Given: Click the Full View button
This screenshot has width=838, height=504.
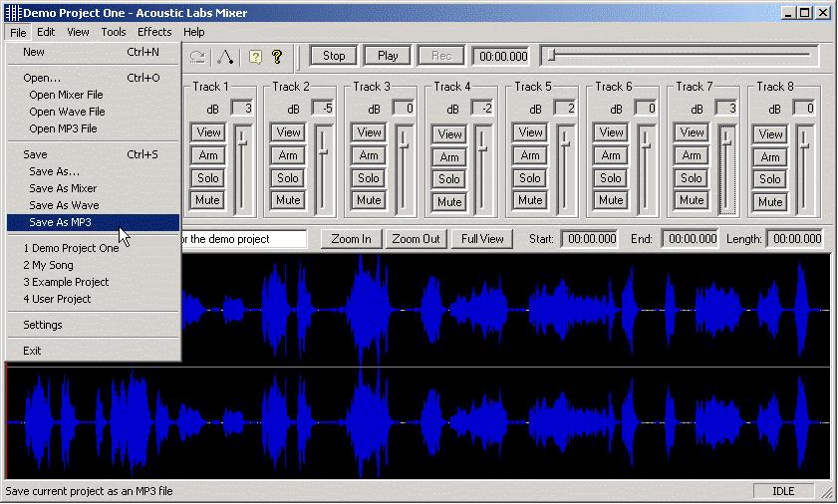Looking at the screenshot, I should click(x=482, y=239).
